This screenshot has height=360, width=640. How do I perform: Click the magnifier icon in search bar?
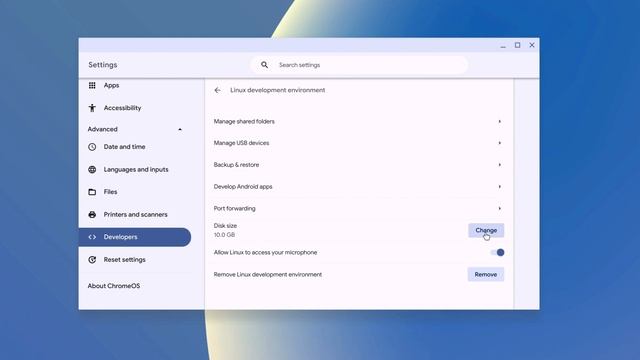coord(264,65)
